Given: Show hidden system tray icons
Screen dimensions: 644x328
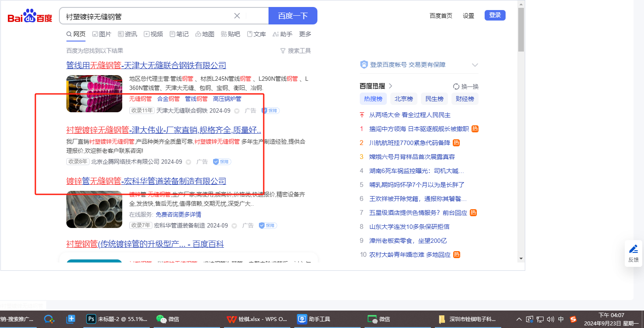Looking at the screenshot, I should tap(519, 319).
